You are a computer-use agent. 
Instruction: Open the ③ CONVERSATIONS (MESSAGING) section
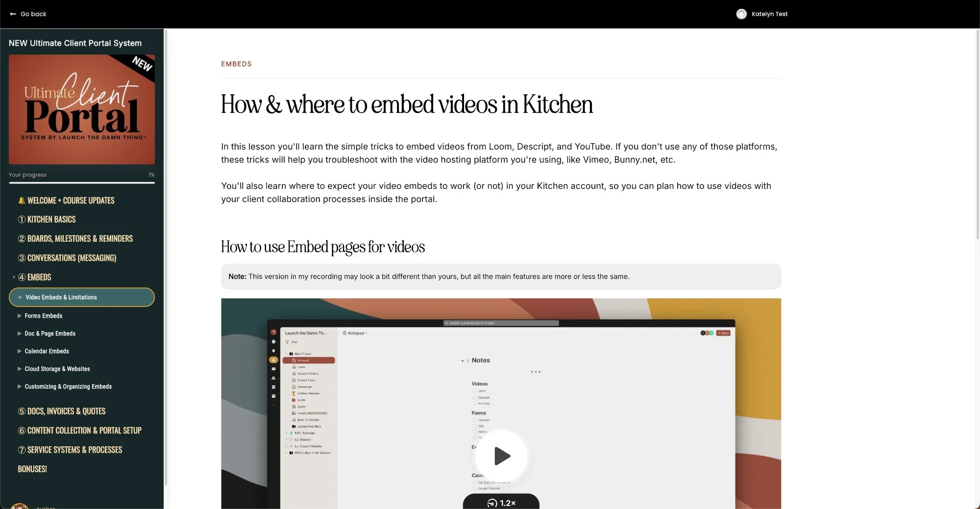(x=71, y=257)
